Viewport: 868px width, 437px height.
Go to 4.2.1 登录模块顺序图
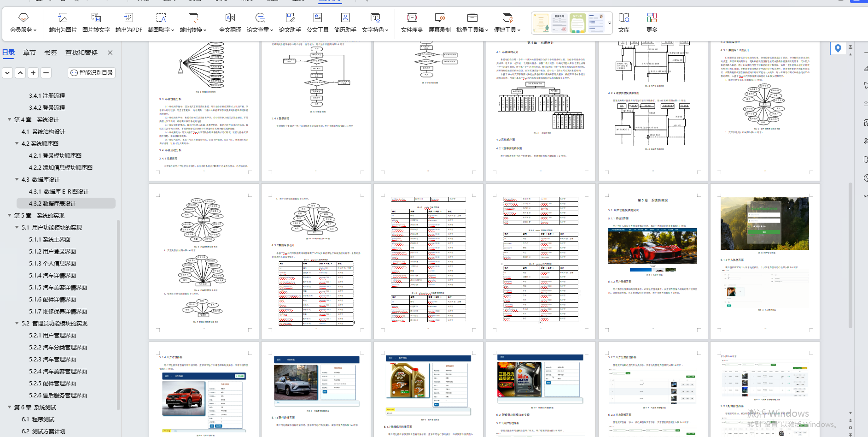click(55, 155)
